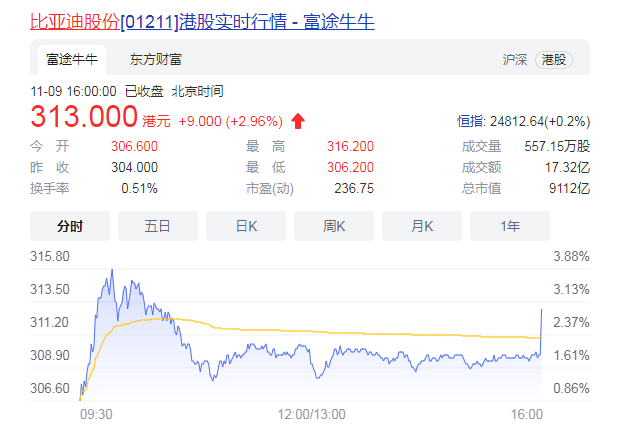Click the 昨收 value 304.000
The image size is (625, 428).
[x=134, y=167]
